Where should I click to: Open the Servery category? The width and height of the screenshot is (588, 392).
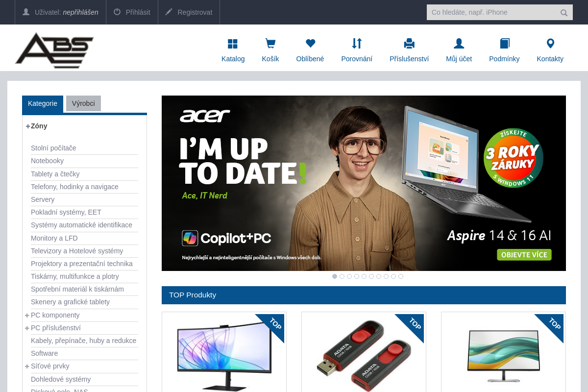coord(43,199)
